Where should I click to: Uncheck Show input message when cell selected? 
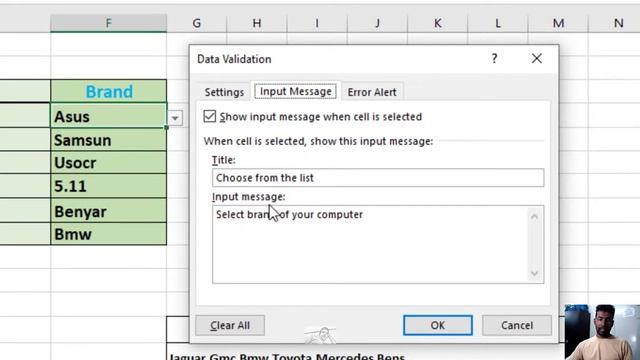point(210,117)
